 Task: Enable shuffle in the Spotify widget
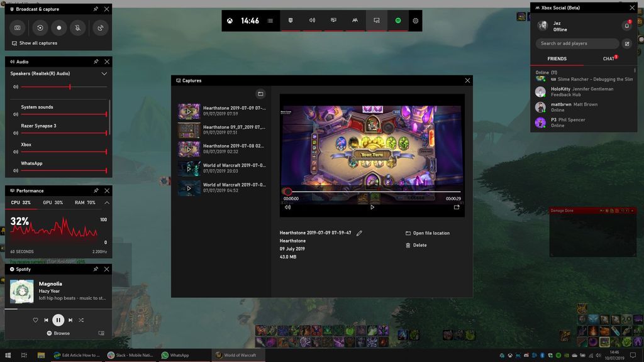pos(80,320)
